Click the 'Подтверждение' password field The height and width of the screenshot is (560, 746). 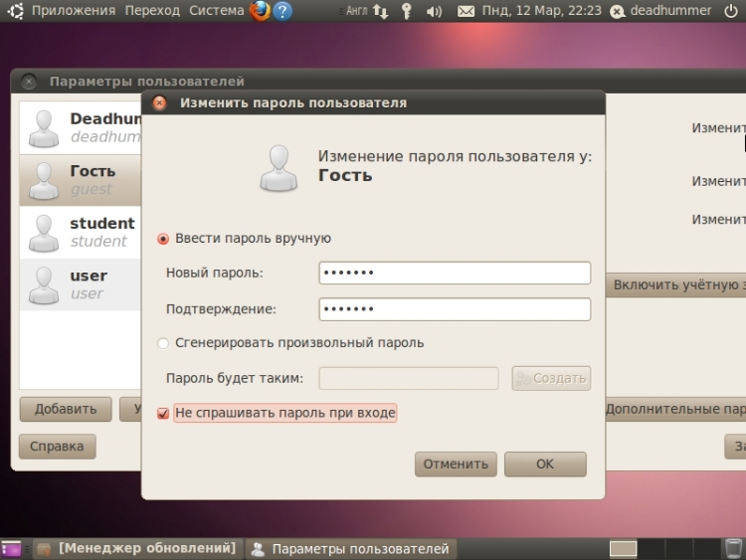click(x=455, y=309)
